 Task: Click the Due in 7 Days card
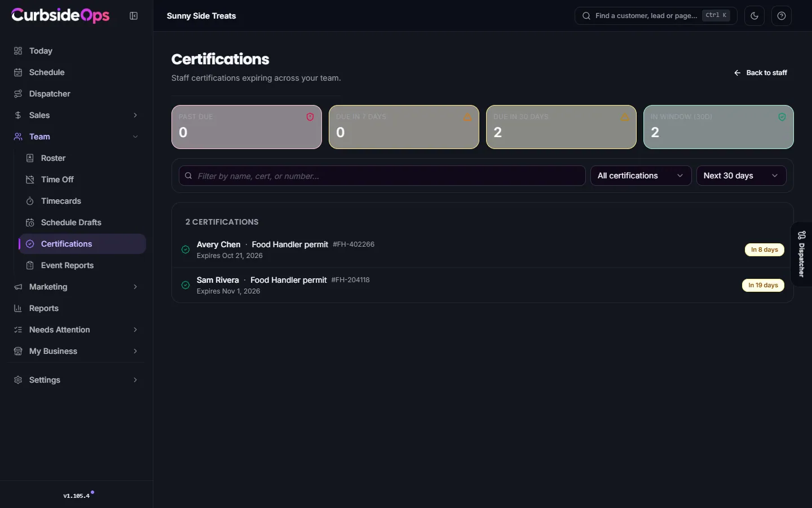pos(404,127)
